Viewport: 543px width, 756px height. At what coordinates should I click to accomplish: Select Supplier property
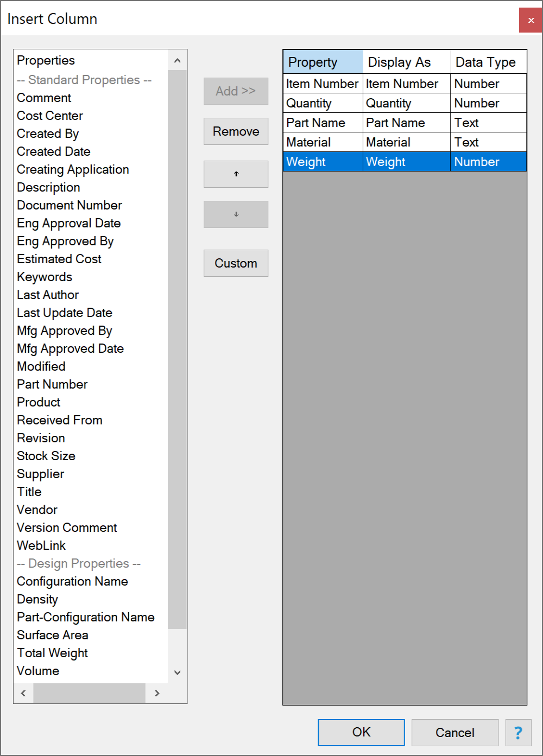(41, 474)
